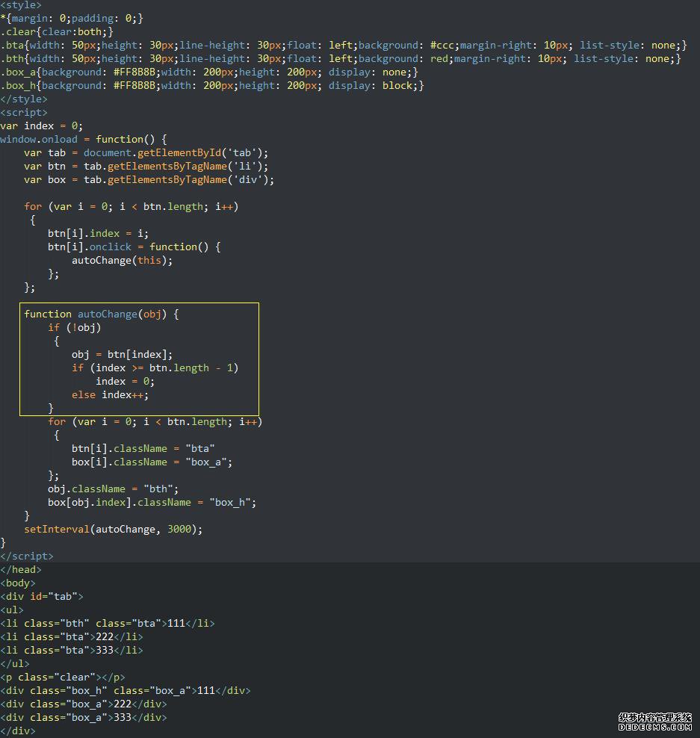The width and height of the screenshot is (700, 738).
Task: Click the 'else index++;' statement
Action: point(110,395)
